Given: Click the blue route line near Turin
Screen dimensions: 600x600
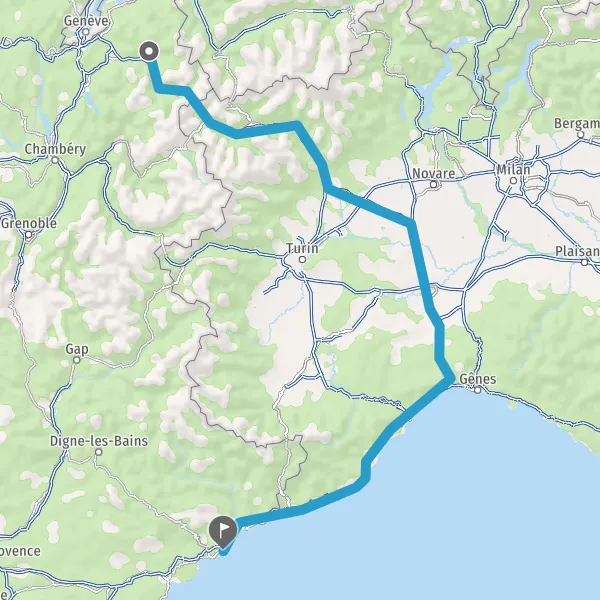Looking at the screenshot, I should point(369,203).
